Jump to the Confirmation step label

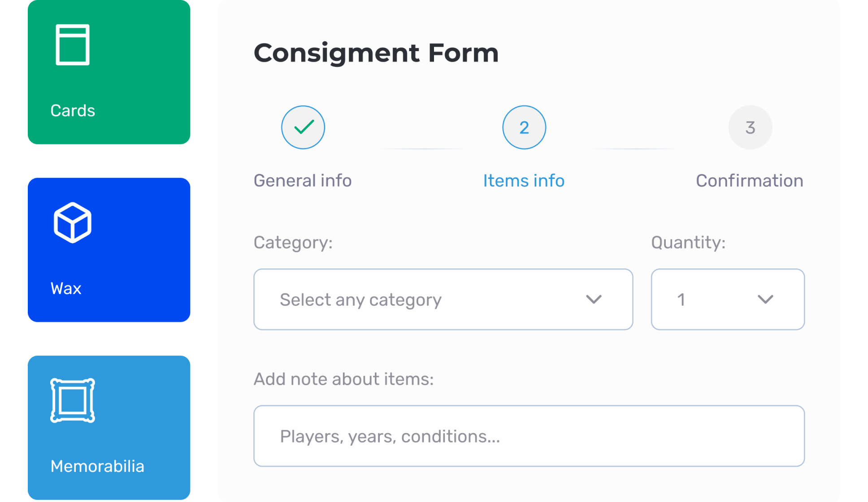click(x=749, y=181)
